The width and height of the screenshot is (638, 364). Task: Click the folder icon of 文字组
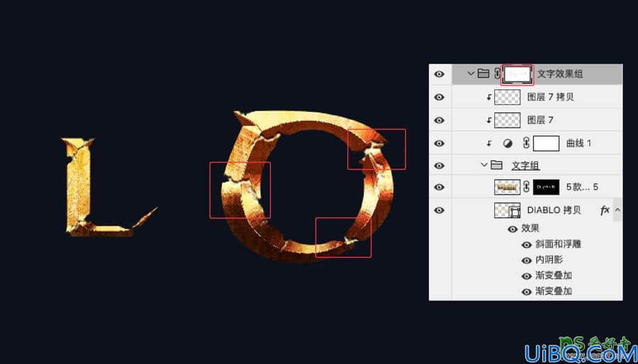[x=496, y=165]
